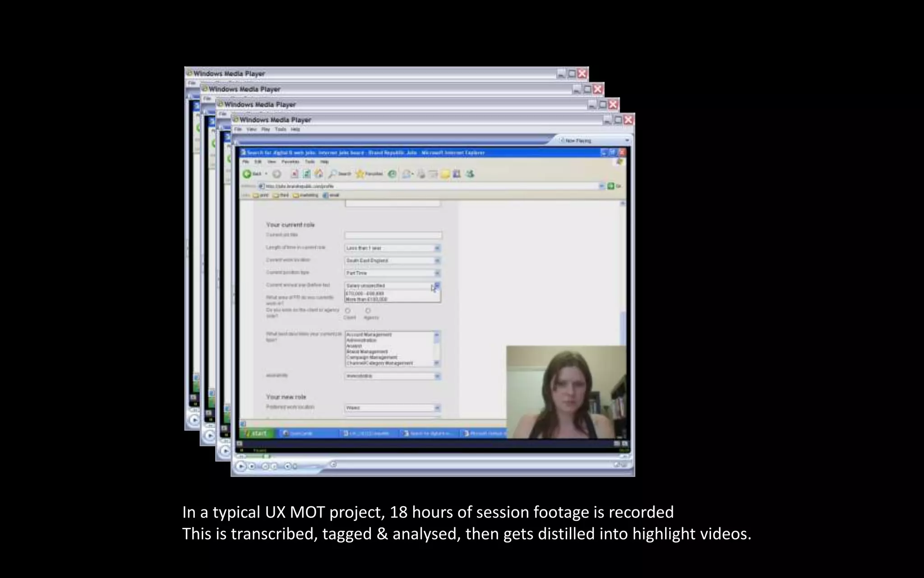Open the 'Part Time' position type dropdown
Image resolution: width=924 pixels, height=578 pixels.
[437, 273]
